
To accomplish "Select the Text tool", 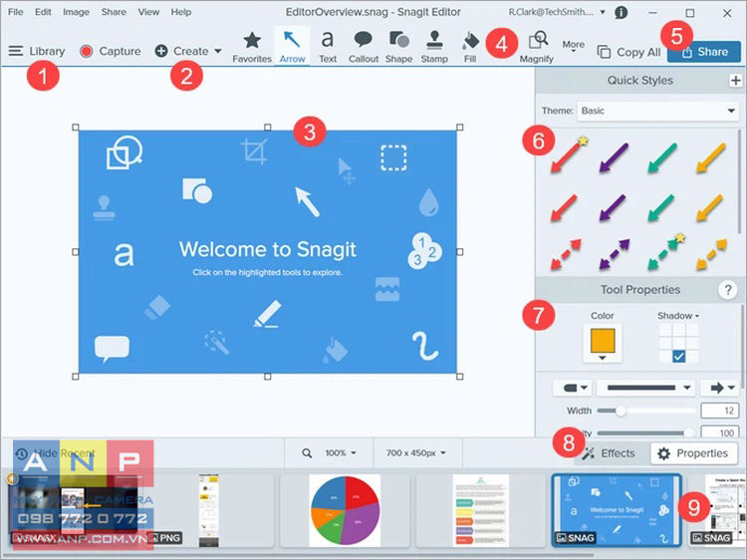I will (328, 47).
